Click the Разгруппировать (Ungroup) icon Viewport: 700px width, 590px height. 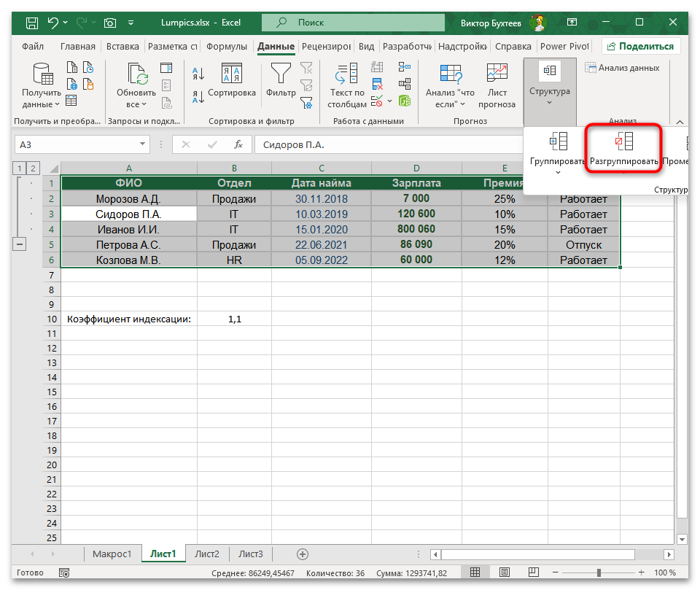623,141
